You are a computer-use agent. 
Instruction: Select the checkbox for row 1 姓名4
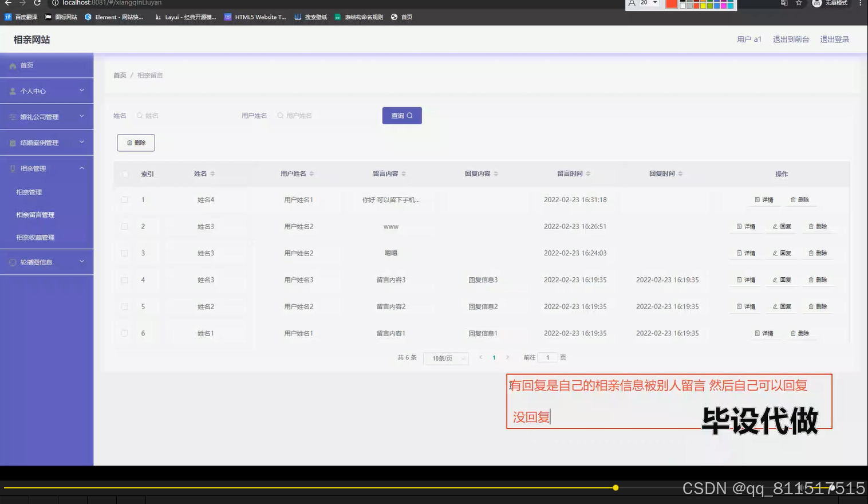coord(124,200)
